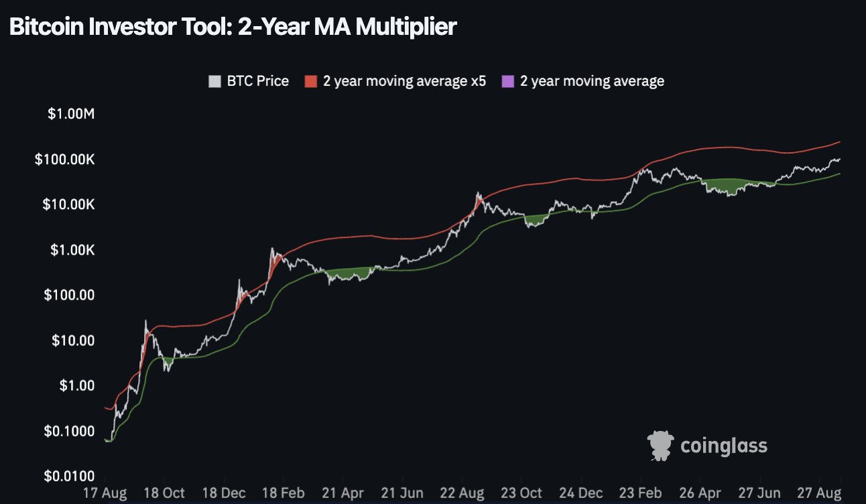Toggle the 2 year moving average x5 label
866x504 pixels.
click(x=404, y=81)
